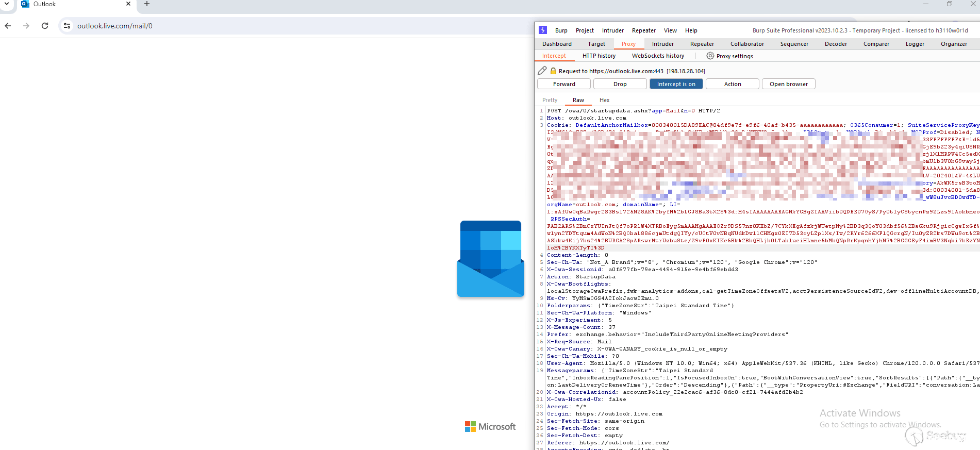980x450 pixels.
Task: Click the X-Owa-Sessionid header line
Action: [x=643, y=270]
